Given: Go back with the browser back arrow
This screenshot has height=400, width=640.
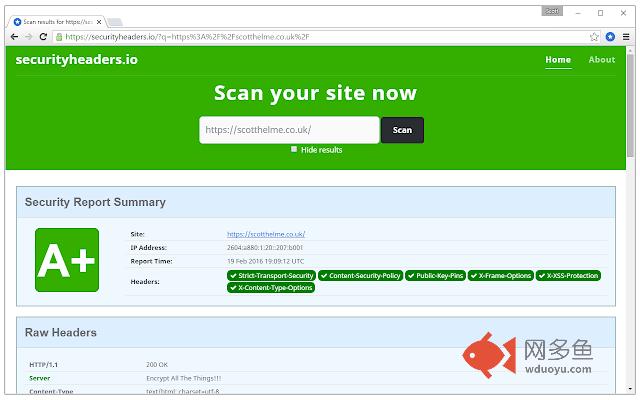Looking at the screenshot, I should (14, 37).
